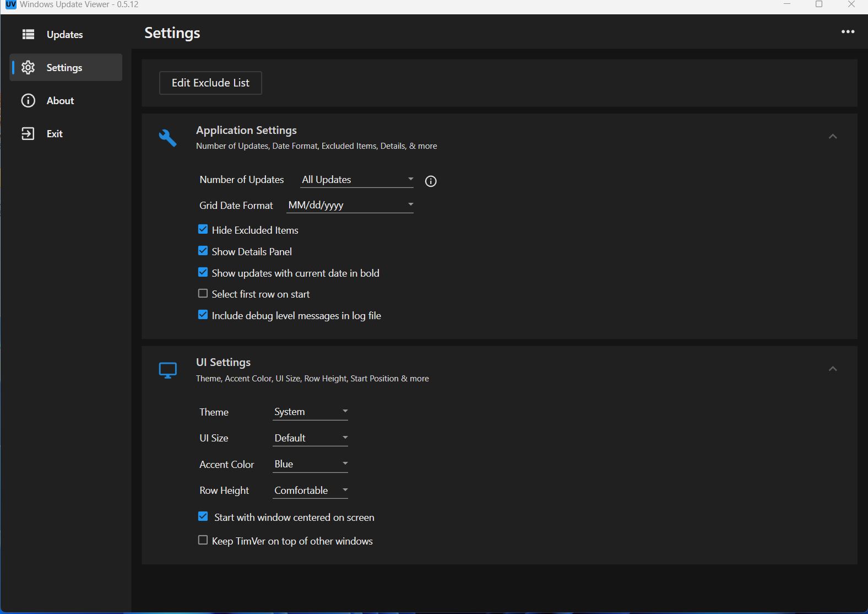Screen dimensions: 868x614
Task: Switch to the Updates page
Action: click(64, 34)
